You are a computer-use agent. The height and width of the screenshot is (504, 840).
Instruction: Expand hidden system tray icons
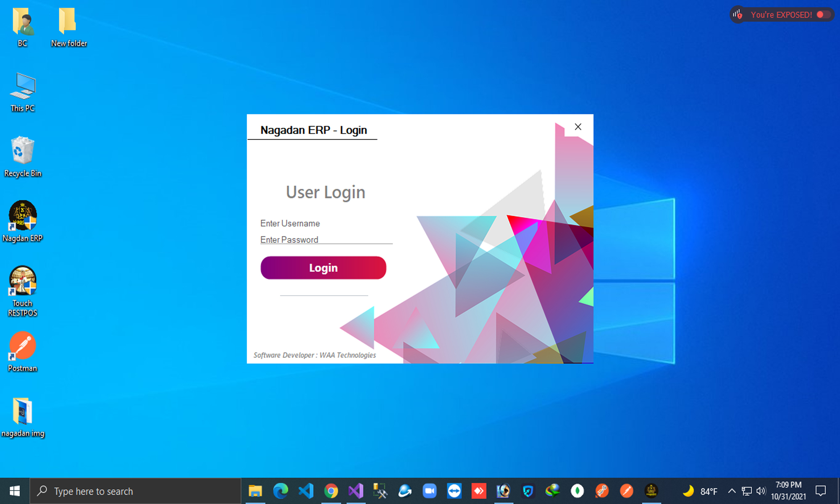pos(732,491)
